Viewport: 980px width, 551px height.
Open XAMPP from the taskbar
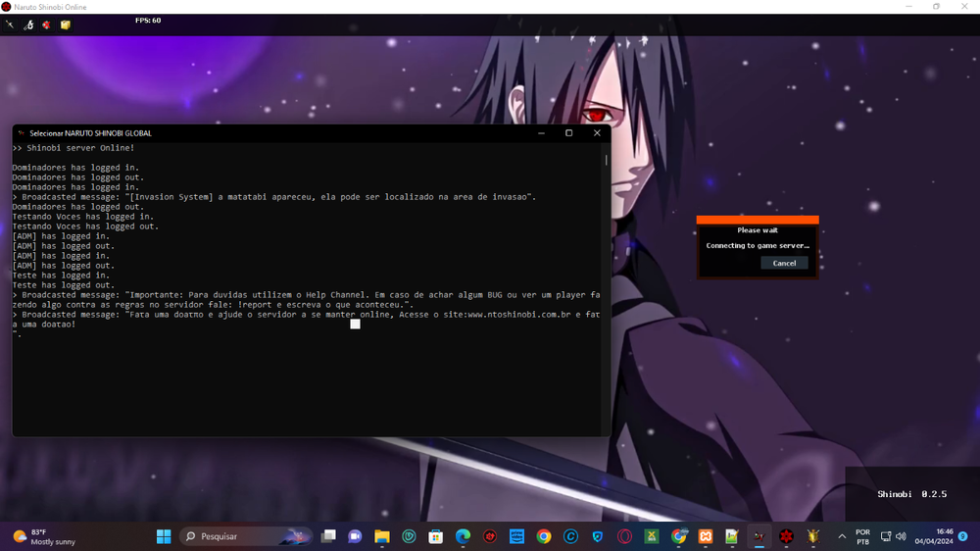(x=705, y=536)
